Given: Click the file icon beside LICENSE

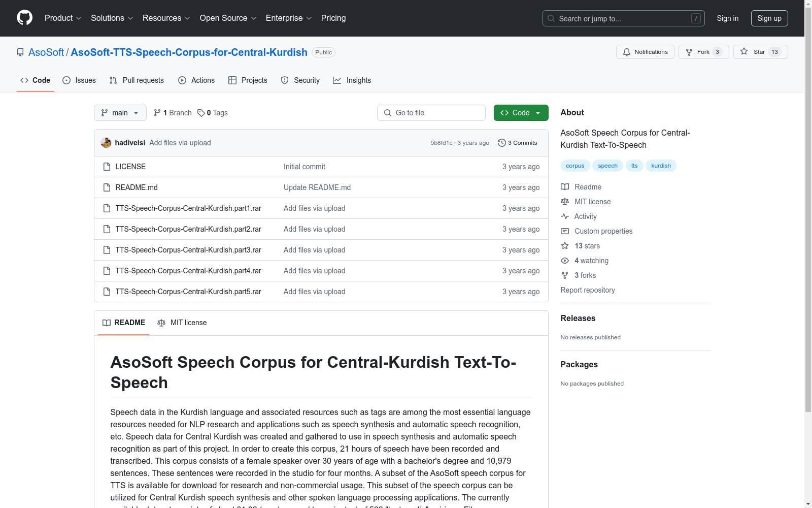Looking at the screenshot, I should click(x=107, y=167).
